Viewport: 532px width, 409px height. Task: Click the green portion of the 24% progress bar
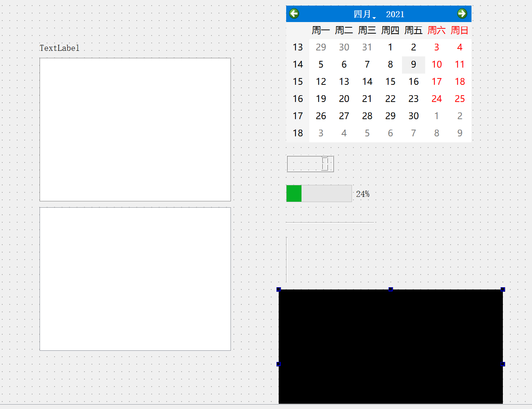(x=294, y=193)
